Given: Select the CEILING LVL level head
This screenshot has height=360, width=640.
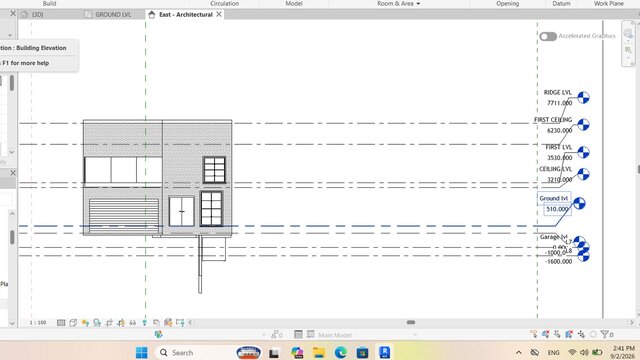Looking at the screenshot, I should (x=583, y=174).
